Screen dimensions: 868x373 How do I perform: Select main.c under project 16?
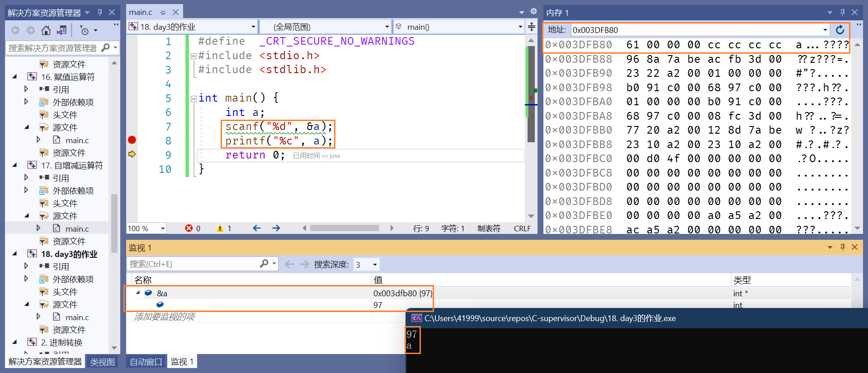(77, 140)
